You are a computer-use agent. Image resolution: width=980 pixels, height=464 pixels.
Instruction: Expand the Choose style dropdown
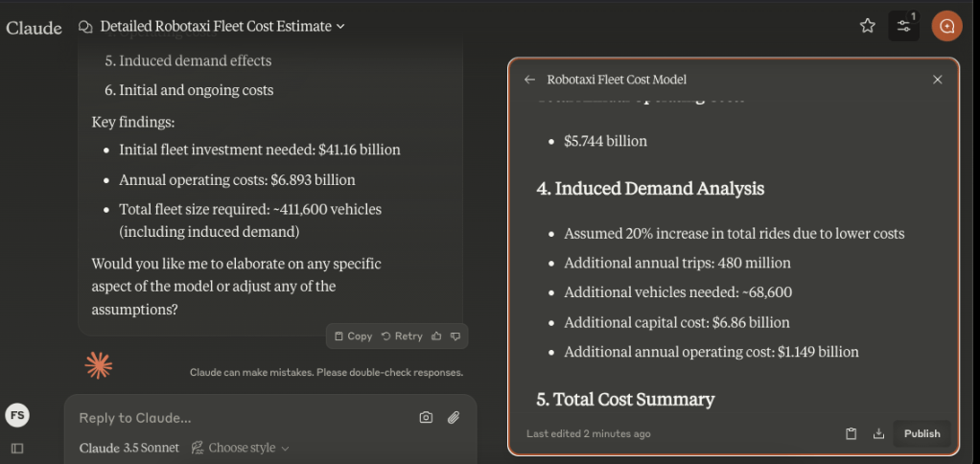[241, 448]
